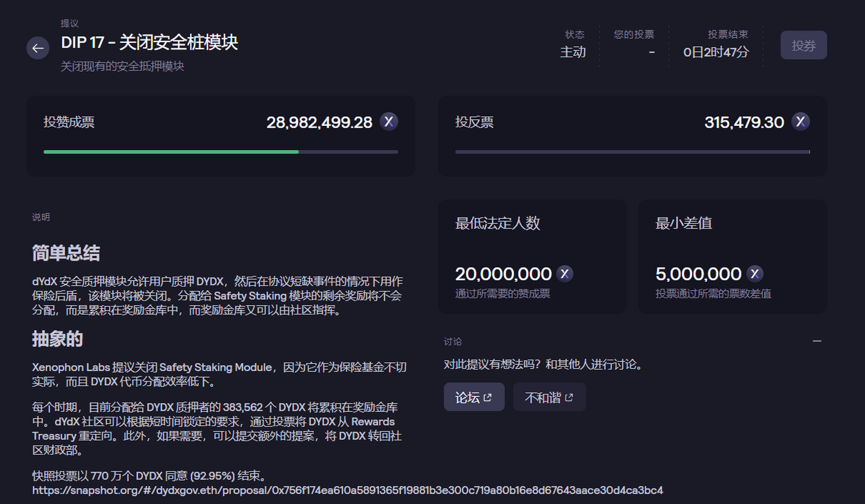Open the snapshot.org proposal URL
The width and height of the screenshot is (865, 504).
click(347, 490)
